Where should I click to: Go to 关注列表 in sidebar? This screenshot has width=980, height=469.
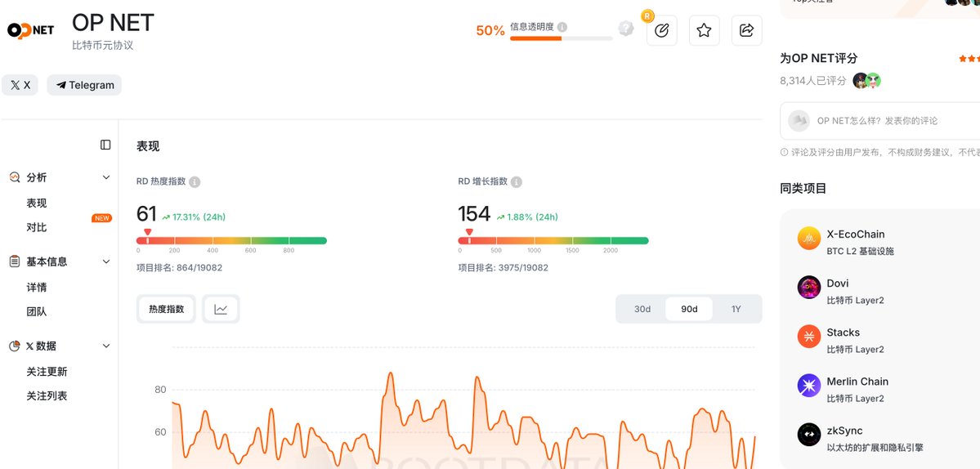(x=47, y=396)
